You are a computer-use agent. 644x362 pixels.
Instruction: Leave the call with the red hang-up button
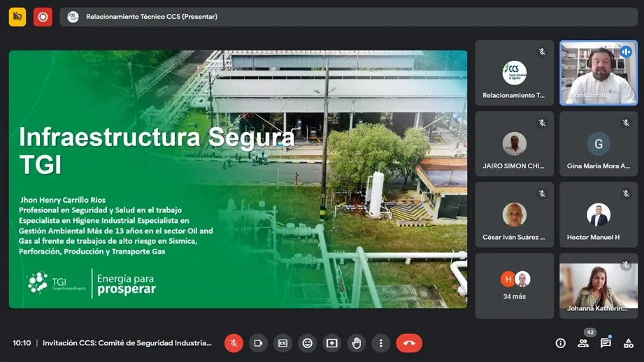(409, 343)
